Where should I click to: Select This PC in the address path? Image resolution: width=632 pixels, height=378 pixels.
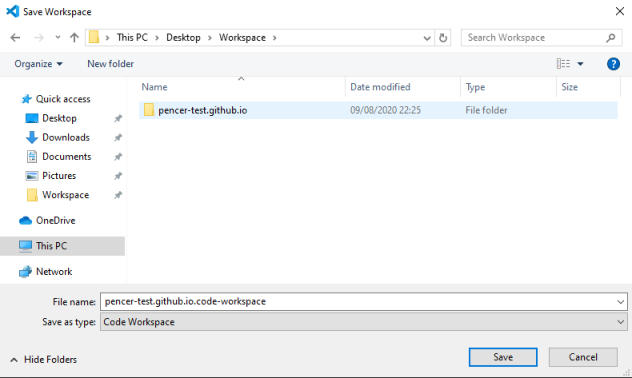click(132, 37)
